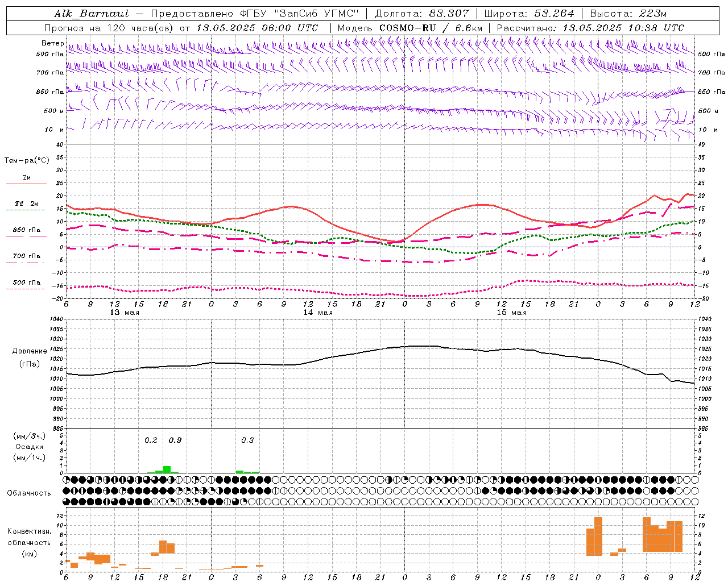The height and width of the screenshot is (582, 728).
Task: Select the Высота: 223м elevation text
Action: click(628, 14)
